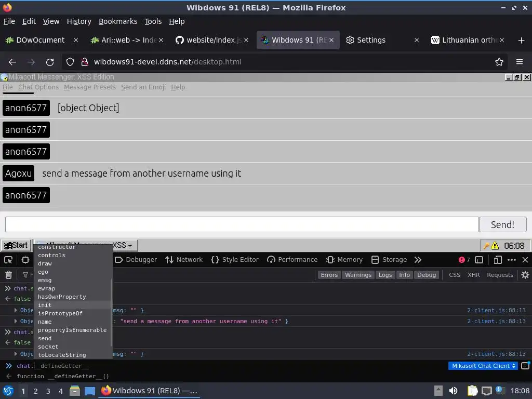Clear the web console output with the trash icon

tap(8, 275)
